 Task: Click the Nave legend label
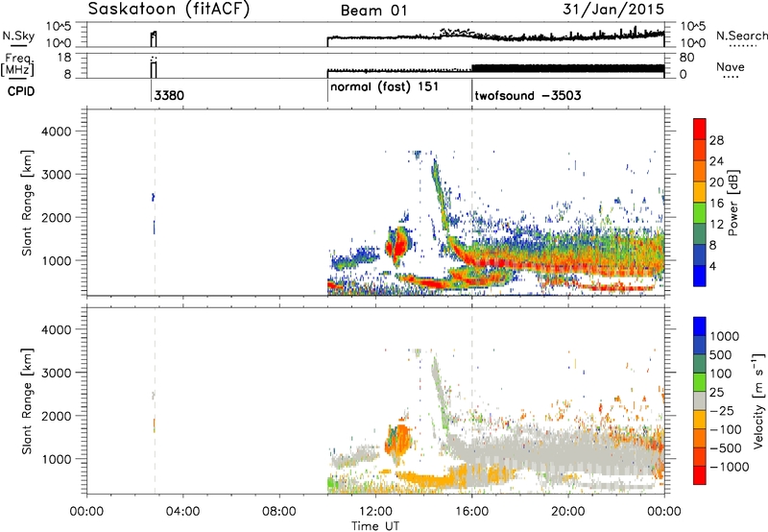[730, 67]
